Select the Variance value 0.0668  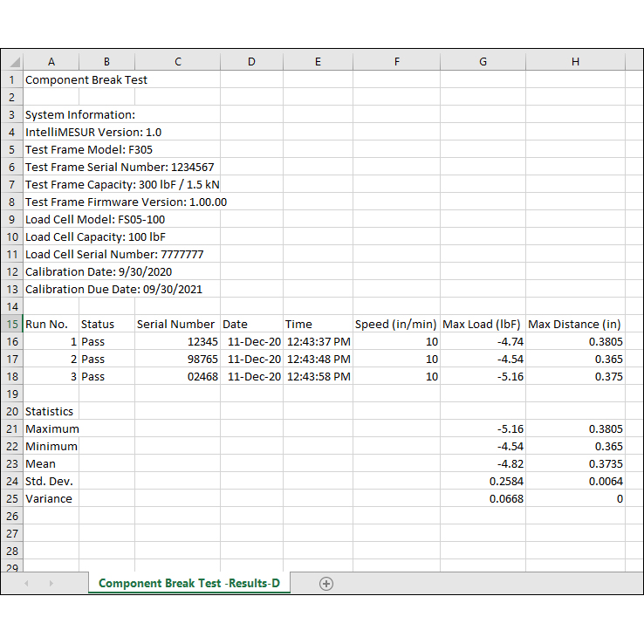(x=483, y=498)
